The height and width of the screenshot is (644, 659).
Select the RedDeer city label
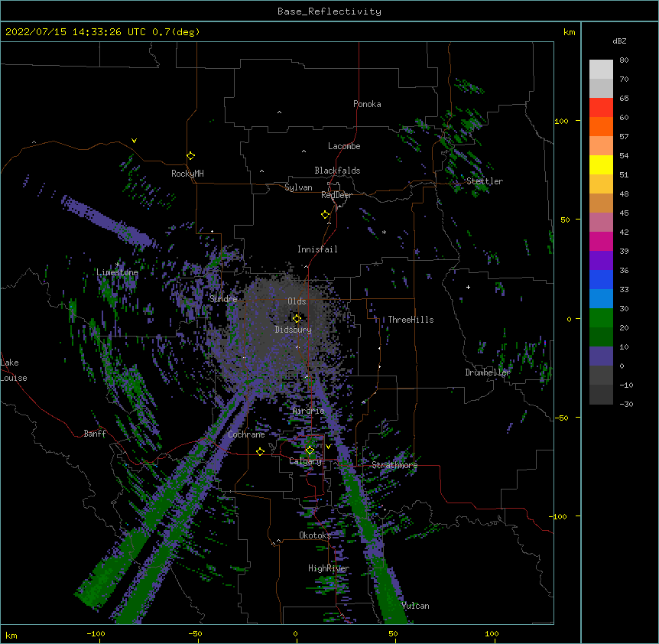pyautogui.click(x=336, y=195)
